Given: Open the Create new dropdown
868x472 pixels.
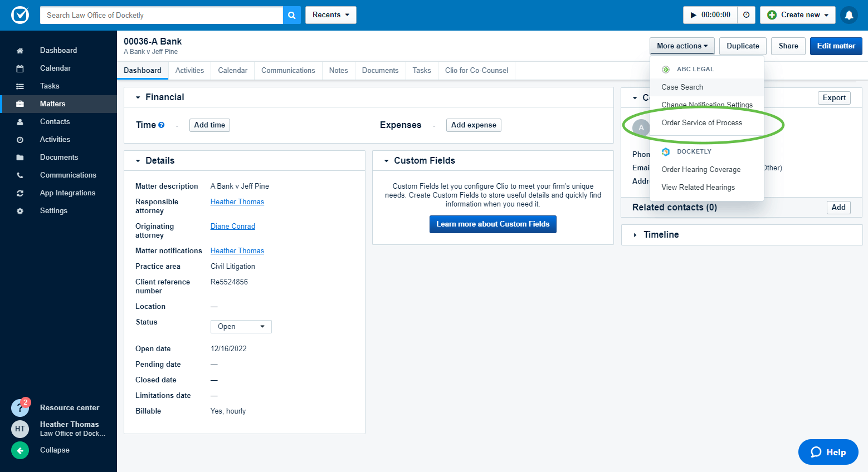Looking at the screenshot, I should [x=798, y=15].
